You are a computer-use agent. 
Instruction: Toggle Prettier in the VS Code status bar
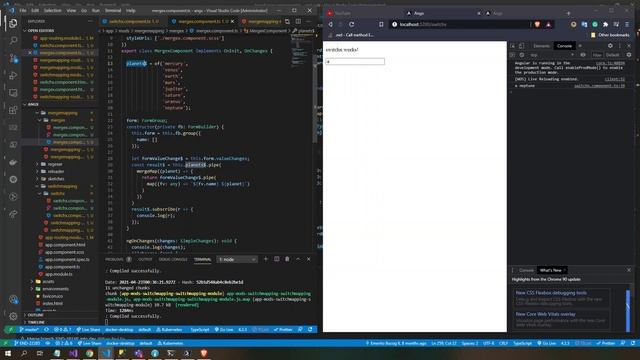coord(283,329)
